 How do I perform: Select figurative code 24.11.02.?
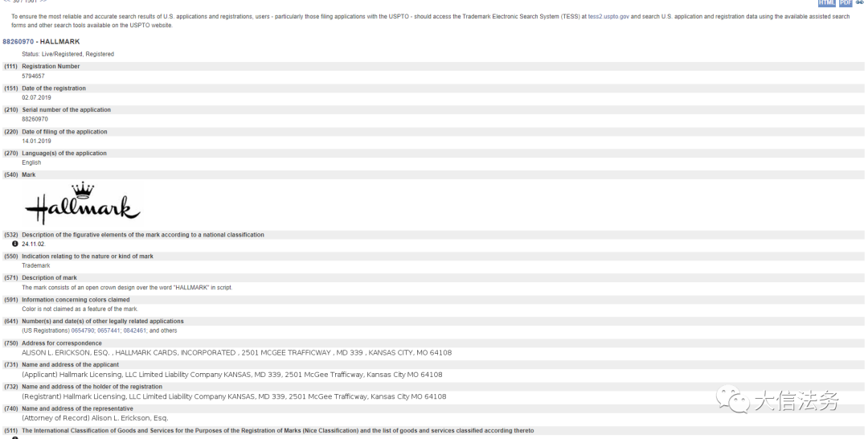point(34,244)
